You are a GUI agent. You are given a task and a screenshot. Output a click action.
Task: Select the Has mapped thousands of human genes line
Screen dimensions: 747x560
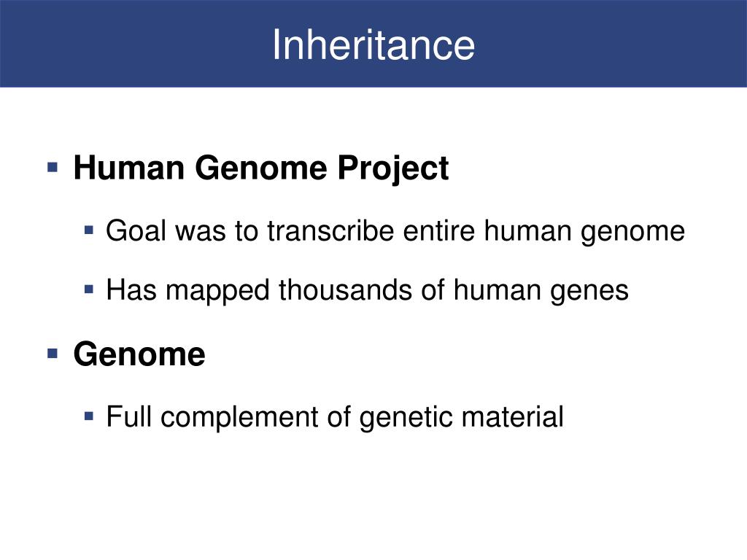[x=368, y=290]
